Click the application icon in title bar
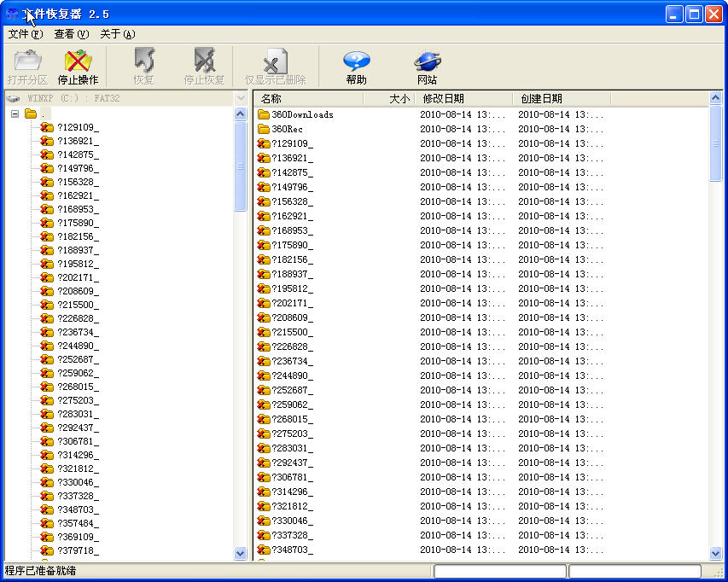Viewport: 728px width, 582px height. tap(12, 14)
